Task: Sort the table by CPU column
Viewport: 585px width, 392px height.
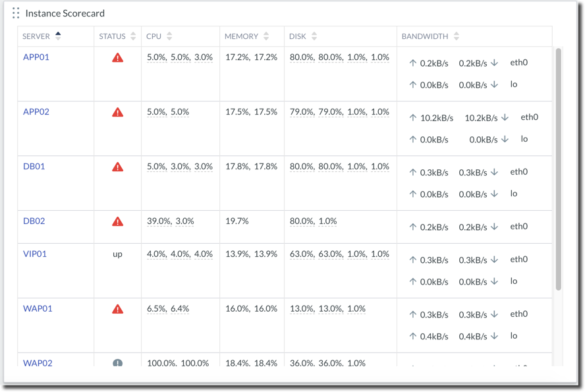Action: coord(169,36)
